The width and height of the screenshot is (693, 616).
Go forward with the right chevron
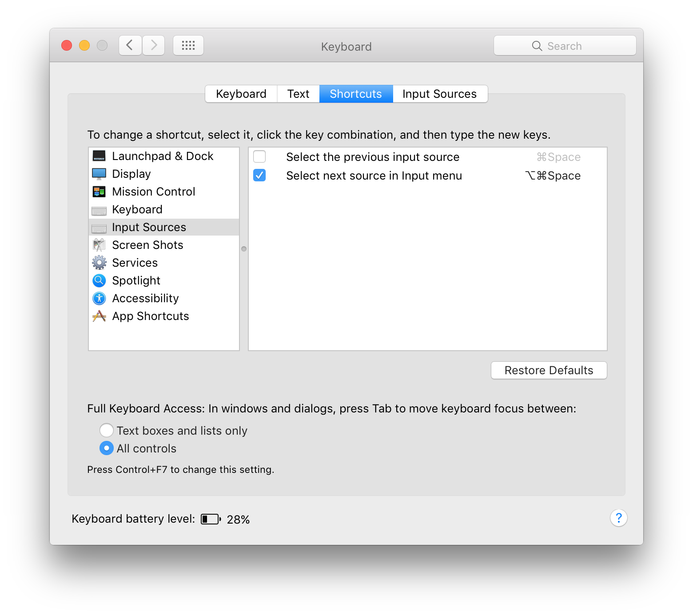pyautogui.click(x=154, y=45)
